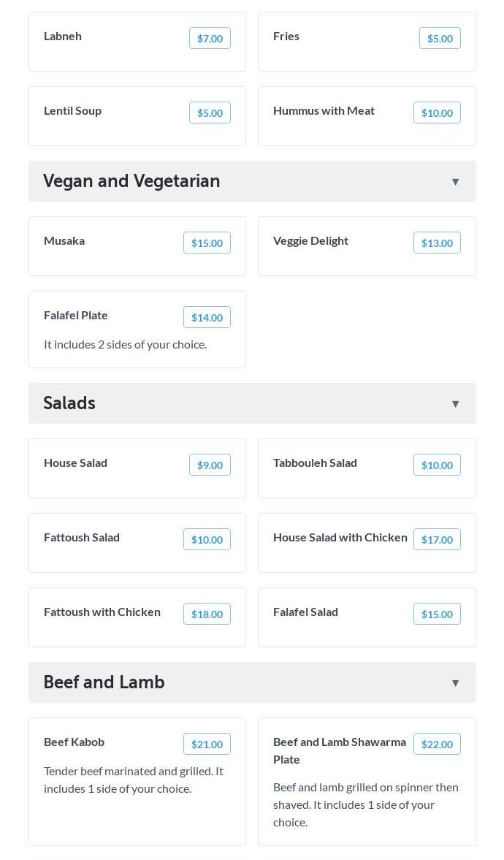Click Tabbouleh Salad $10.00 price button
The height and width of the screenshot is (860, 504).
(x=437, y=465)
